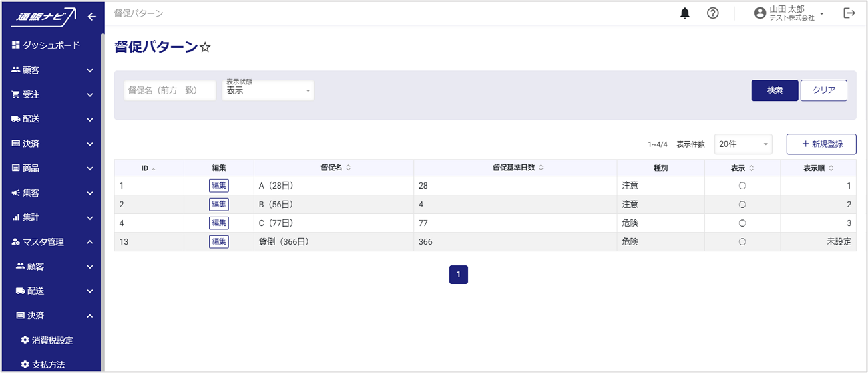
Task: Click the logout icon in header
Action: coord(849,13)
